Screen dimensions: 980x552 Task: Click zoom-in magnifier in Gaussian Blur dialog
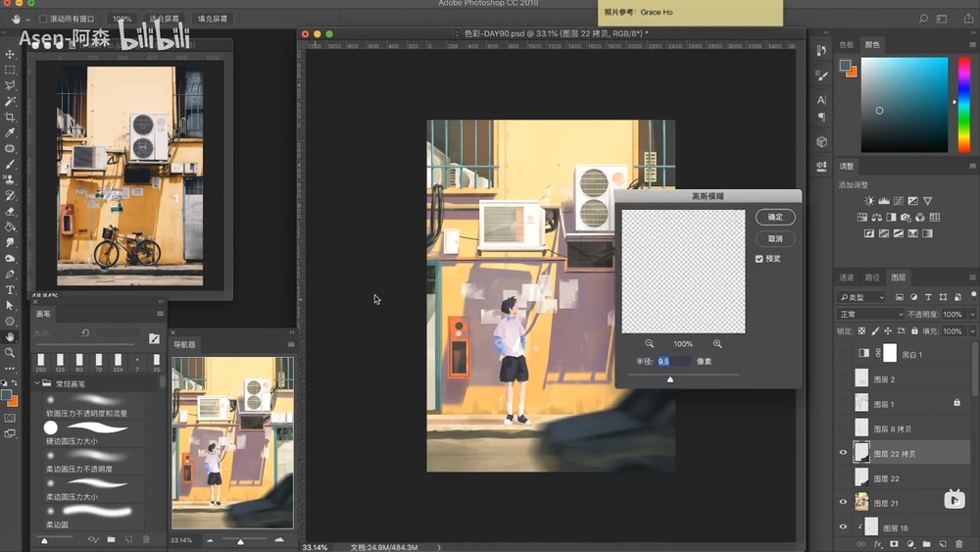[x=717, y=344]
